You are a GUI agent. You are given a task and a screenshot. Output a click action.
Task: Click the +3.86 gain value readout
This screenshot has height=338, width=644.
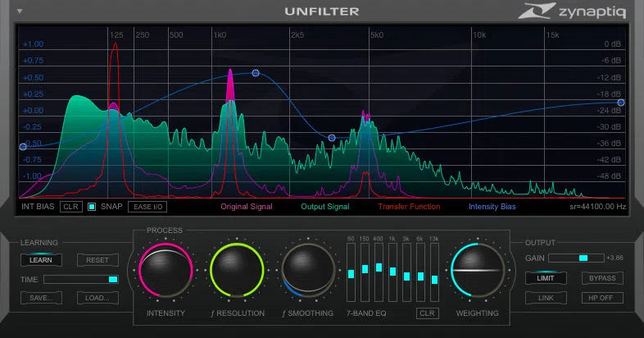615,258
